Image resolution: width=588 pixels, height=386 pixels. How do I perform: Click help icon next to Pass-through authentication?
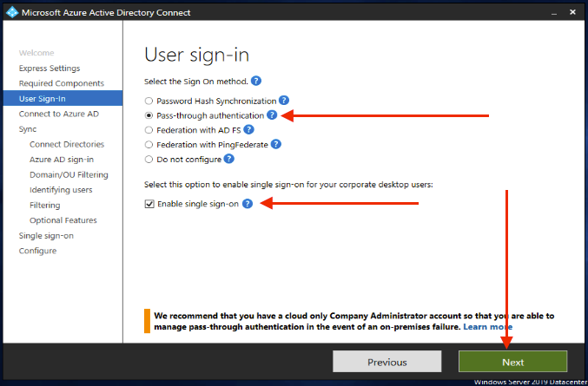[x=272, y=115]
